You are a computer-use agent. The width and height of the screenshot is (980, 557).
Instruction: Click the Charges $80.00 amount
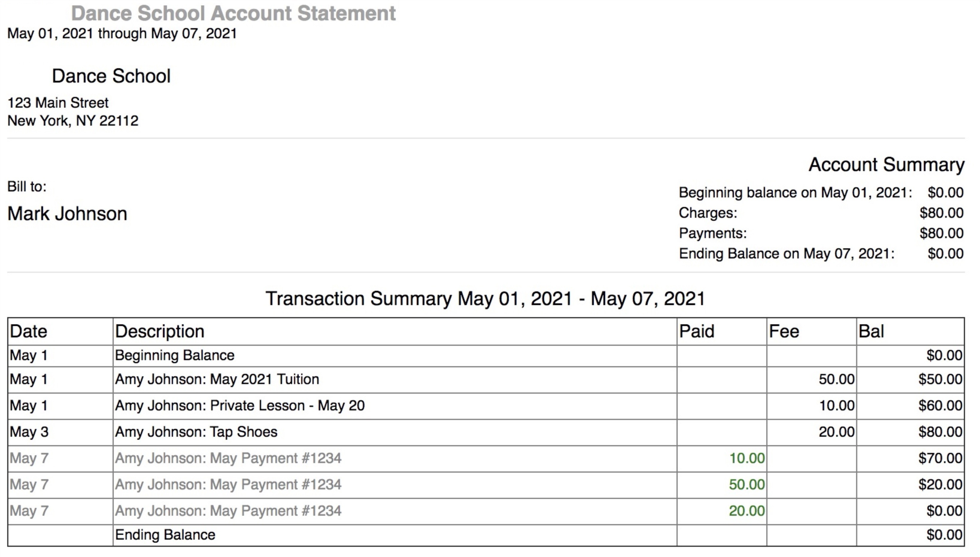(941, 213)
